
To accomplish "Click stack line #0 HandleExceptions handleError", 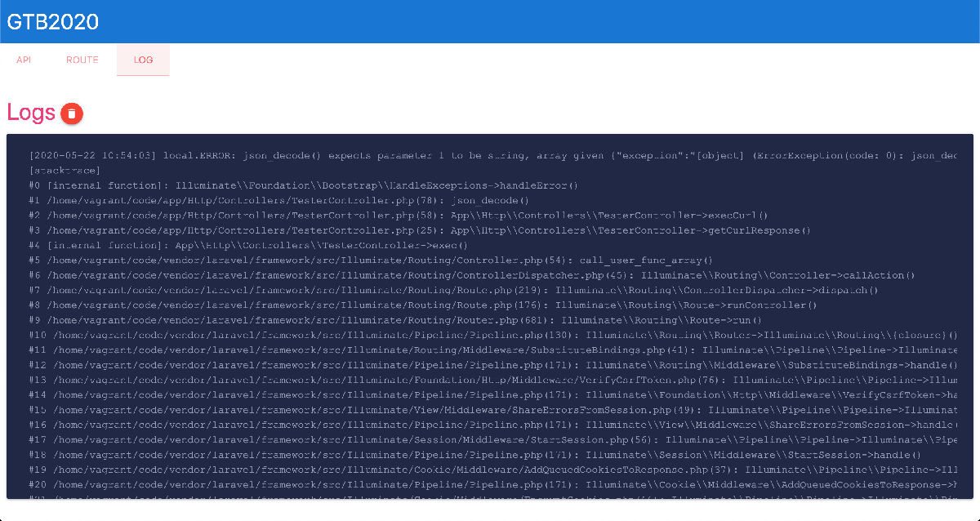I will coord(302,185).
